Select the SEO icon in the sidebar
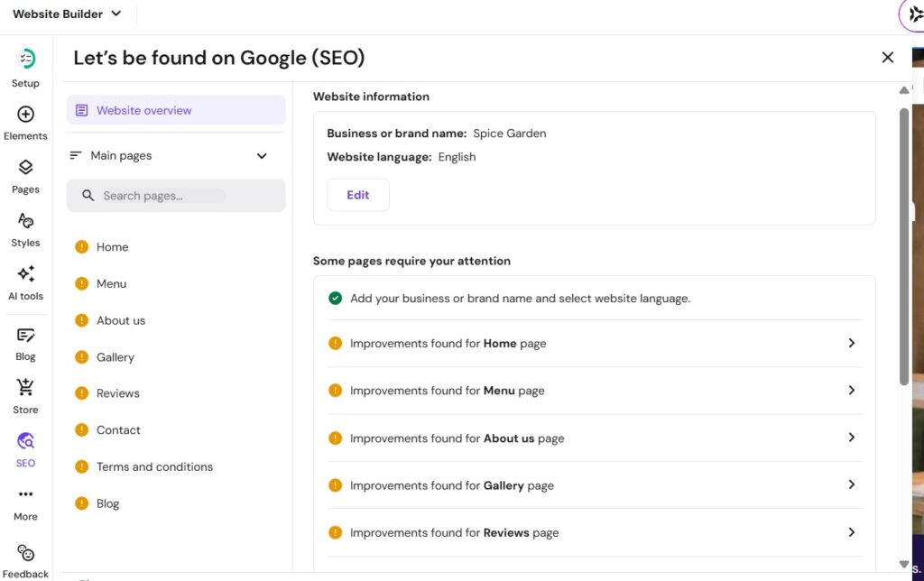The width and height of the screenshot is (924, 581). tap(24, 447)
